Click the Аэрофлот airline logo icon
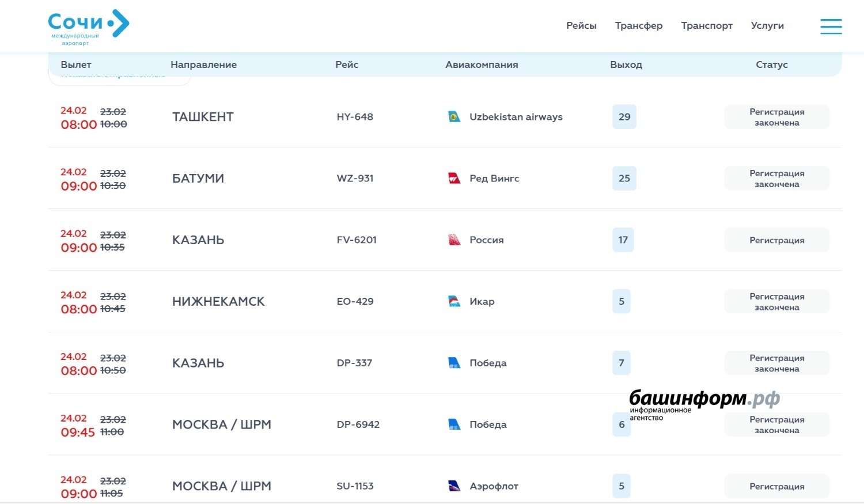Image resolution: width=864 pixels, height=504 pixels. 454,486
